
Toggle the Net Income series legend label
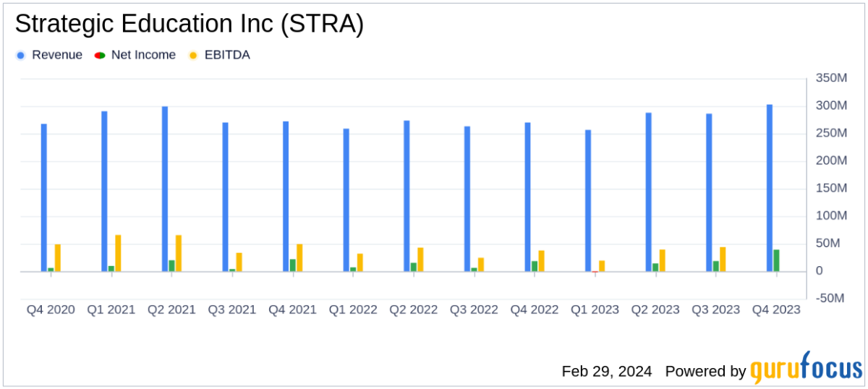coord(143,56)
